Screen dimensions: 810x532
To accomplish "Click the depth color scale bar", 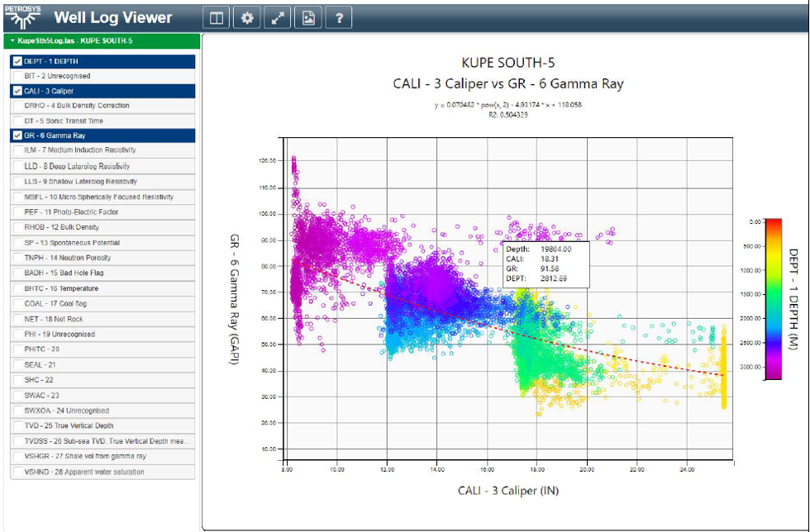I will pos(773,299).
